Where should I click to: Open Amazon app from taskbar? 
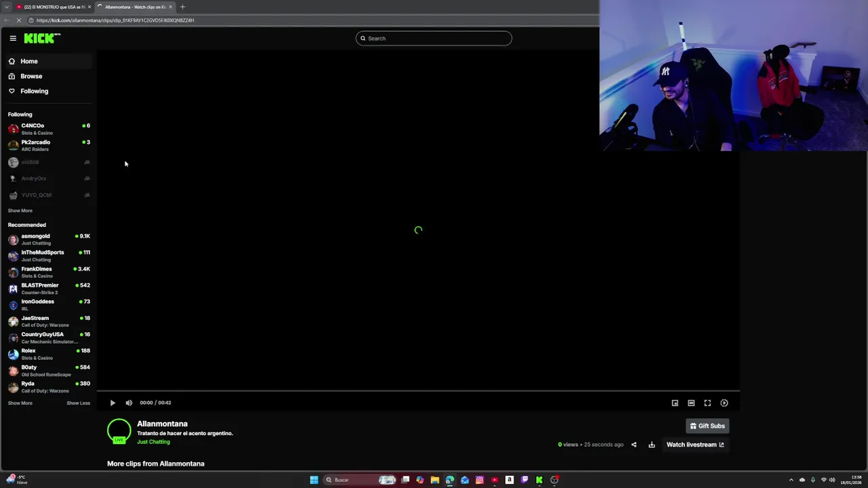pyautogui.click(x=509, y=480)
